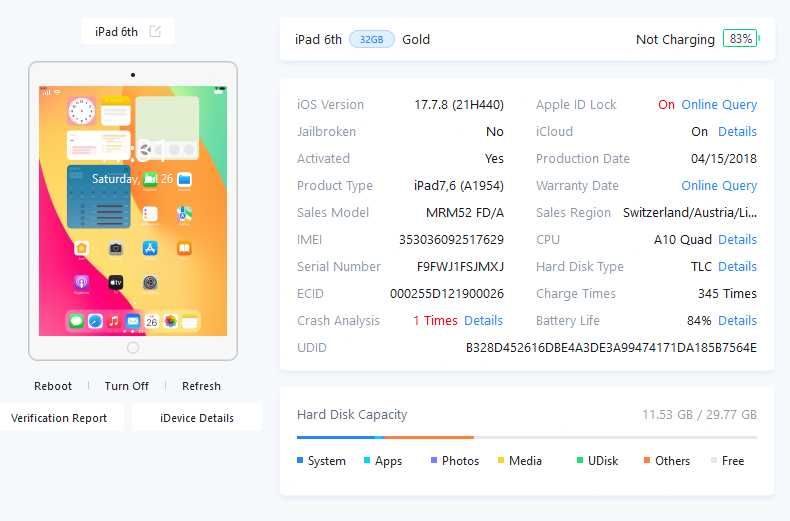
Task: Open CPU Details link
Action: coord(738,239)
